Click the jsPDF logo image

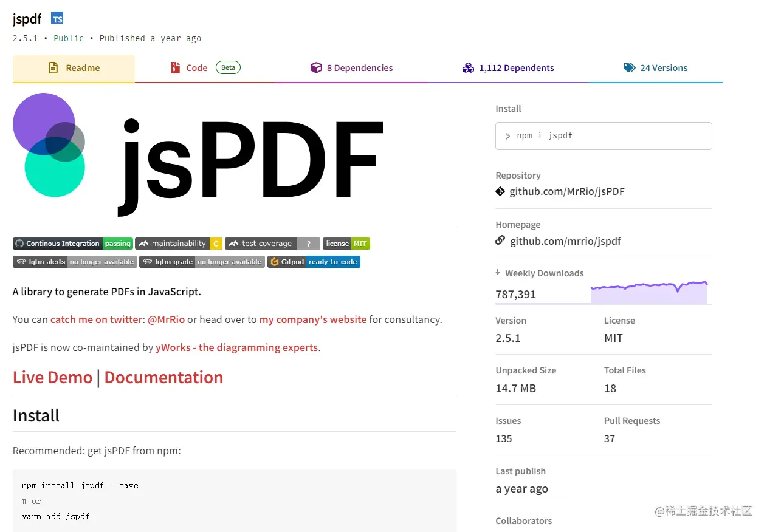(x=199, y=155)
